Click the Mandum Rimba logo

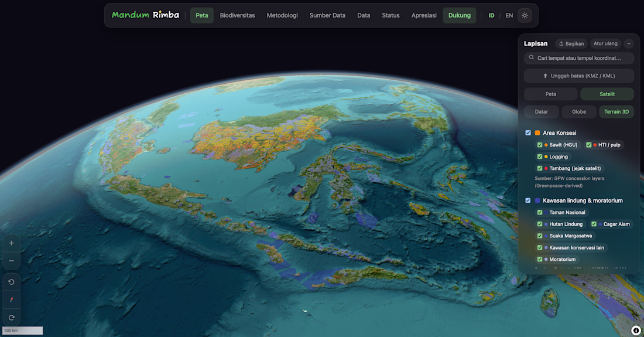pos(145,15)
